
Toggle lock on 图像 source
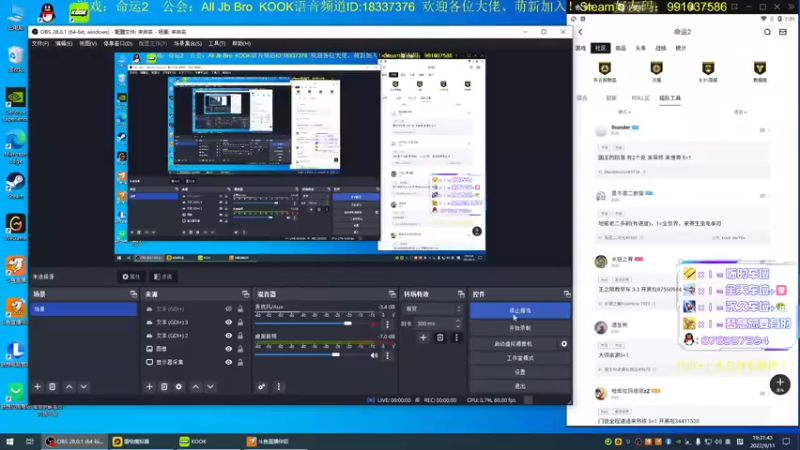tap(240, 349)
